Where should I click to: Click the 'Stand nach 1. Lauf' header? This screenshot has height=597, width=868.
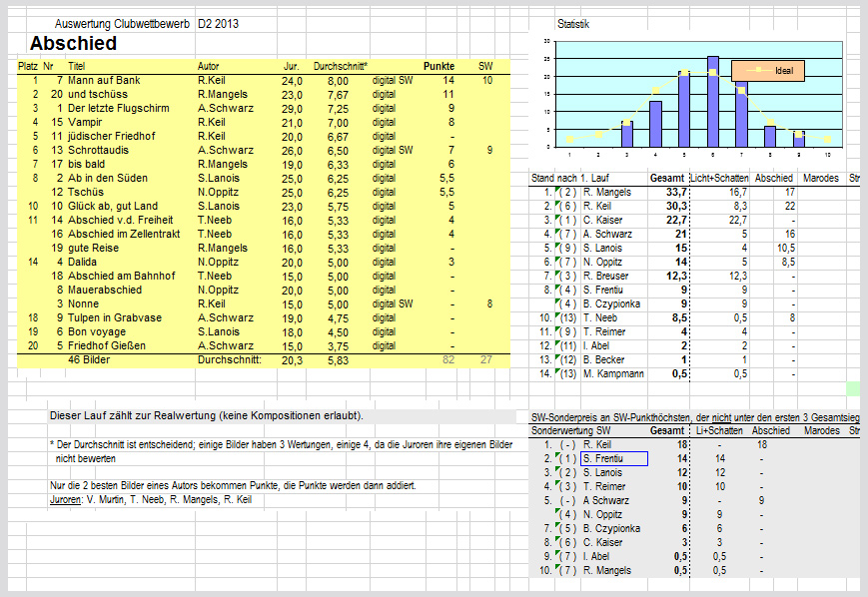(570, 178)
